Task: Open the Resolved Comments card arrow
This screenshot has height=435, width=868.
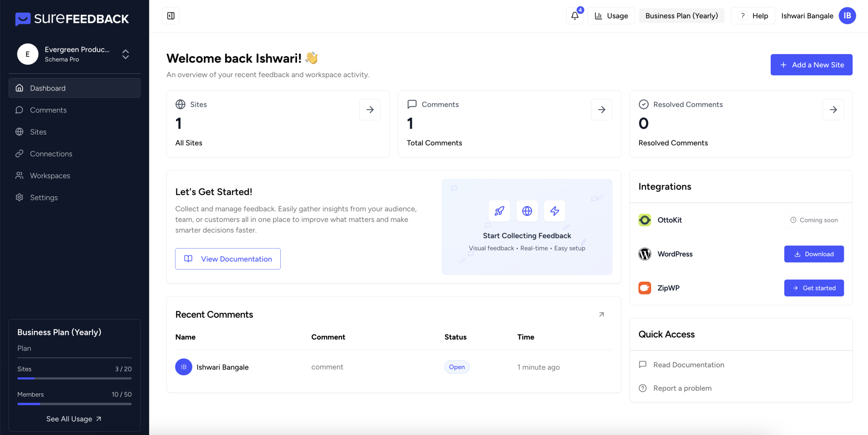Action: (x=833, y=109)
